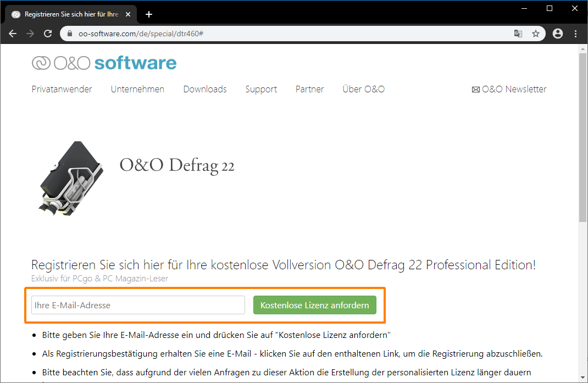Click the address bar URL
This screenshot has width=588, height=383.
pos(141,34)
